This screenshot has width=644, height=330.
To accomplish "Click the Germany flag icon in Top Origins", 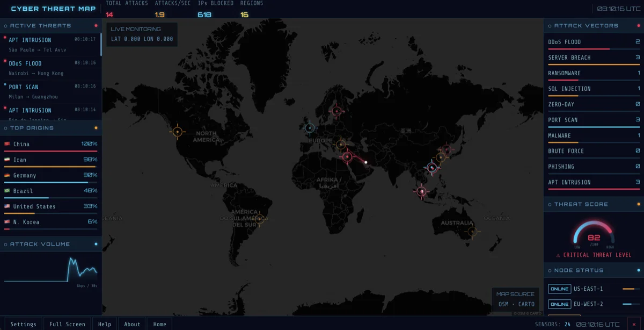I will (x=7, y=175).
